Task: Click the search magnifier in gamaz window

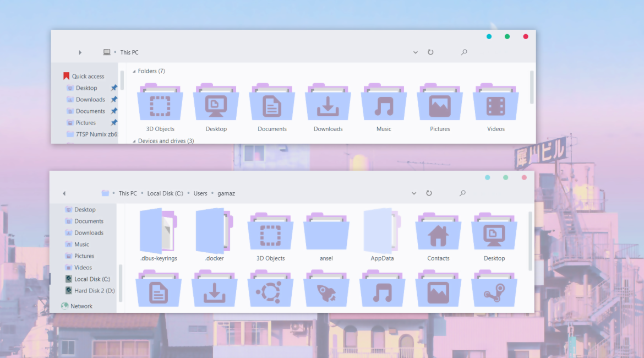Action: tap(462, 193)
